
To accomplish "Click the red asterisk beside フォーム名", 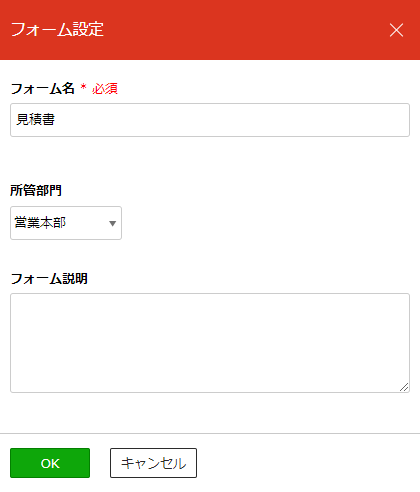I will tap(83, 87).
